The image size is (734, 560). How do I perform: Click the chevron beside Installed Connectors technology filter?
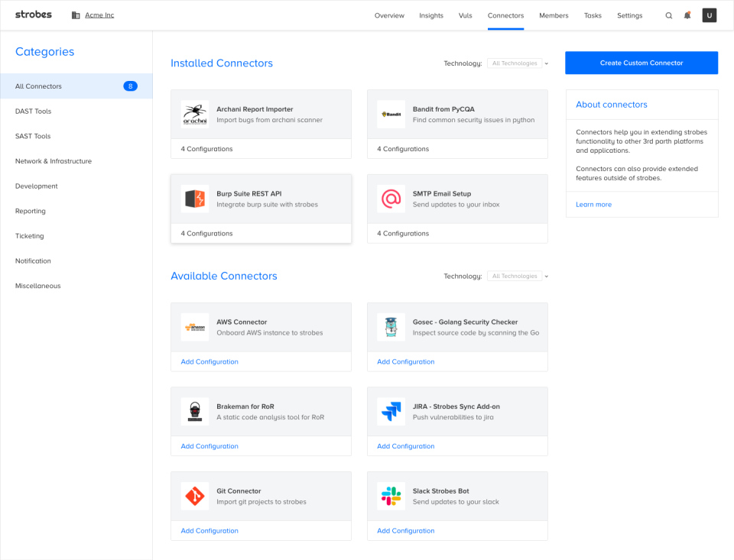(x=546, y=63)
